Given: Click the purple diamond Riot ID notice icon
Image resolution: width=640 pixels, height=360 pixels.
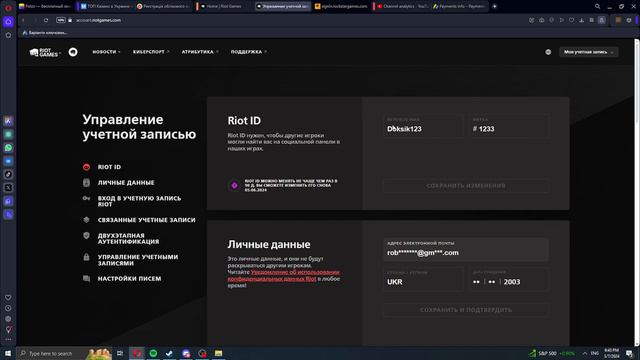Looking at the screenshot, I should (234, 186).
